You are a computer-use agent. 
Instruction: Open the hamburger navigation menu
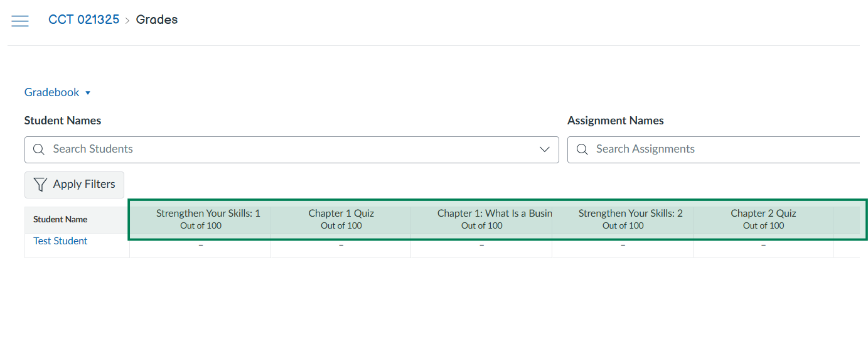pos(20,21)
